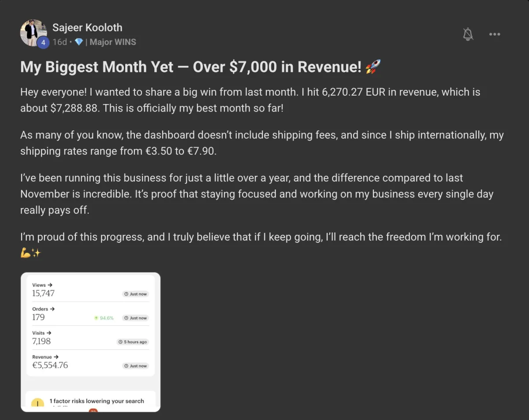529x420 pixels.
Task: Click the '5 hours ago' clock badge
Action: [132, 342]
